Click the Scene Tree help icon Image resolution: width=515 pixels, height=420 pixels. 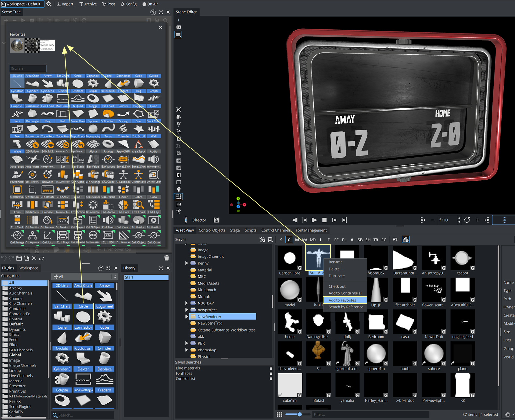tap(153, 12)
